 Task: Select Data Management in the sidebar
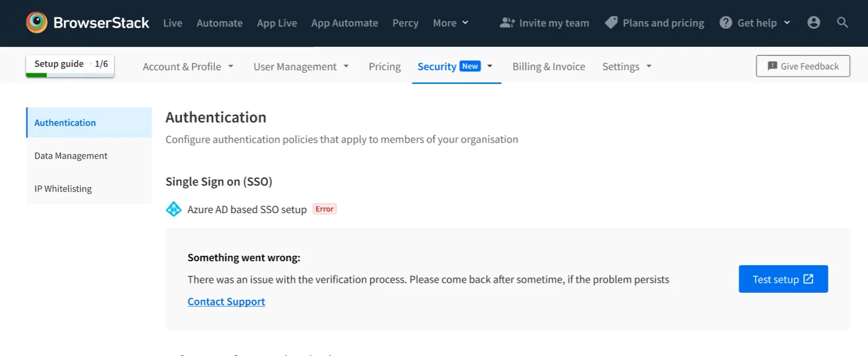71,156
